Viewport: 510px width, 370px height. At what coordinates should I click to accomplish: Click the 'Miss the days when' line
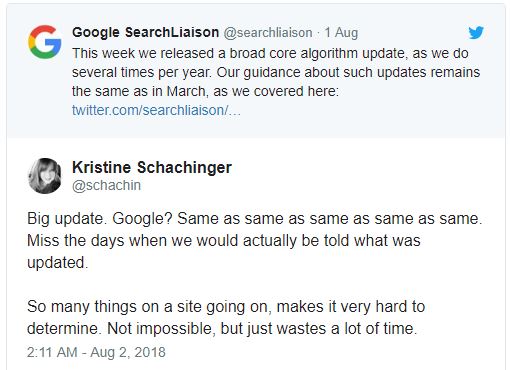point(224,241)
